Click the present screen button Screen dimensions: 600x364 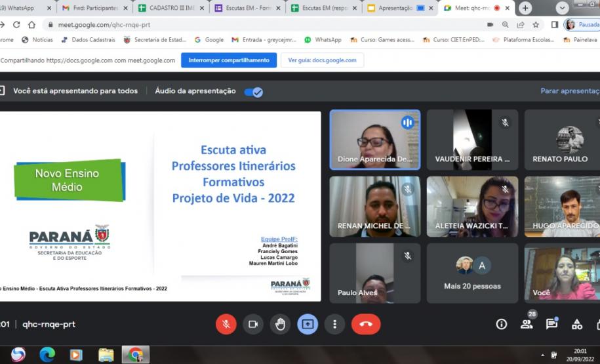(308, 324)
